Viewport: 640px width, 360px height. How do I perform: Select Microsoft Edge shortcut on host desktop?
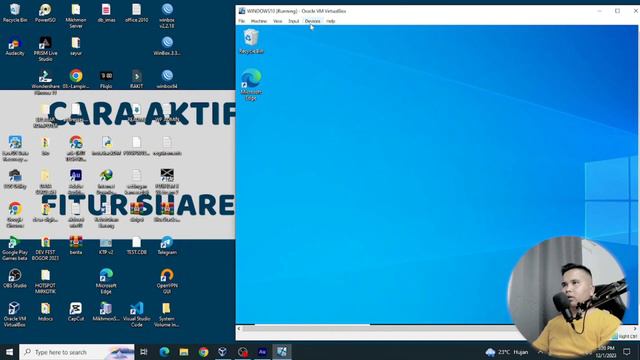pyautogui.click(x=106, y=282)
